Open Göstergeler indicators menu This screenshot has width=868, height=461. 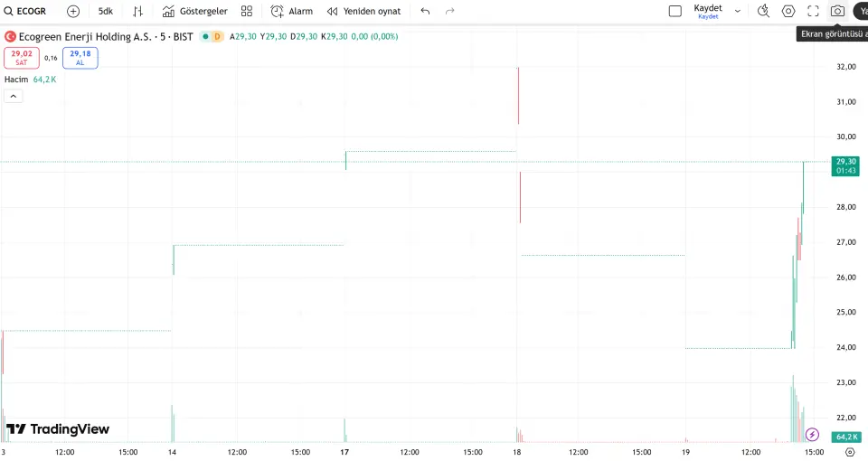(x=195, y=11)
